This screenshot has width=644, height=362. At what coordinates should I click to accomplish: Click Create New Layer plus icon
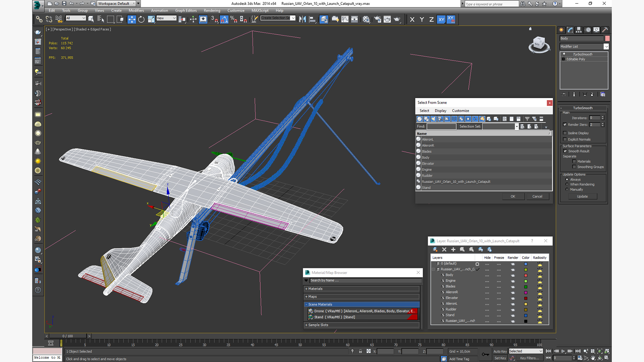click(x=453, y=249)
